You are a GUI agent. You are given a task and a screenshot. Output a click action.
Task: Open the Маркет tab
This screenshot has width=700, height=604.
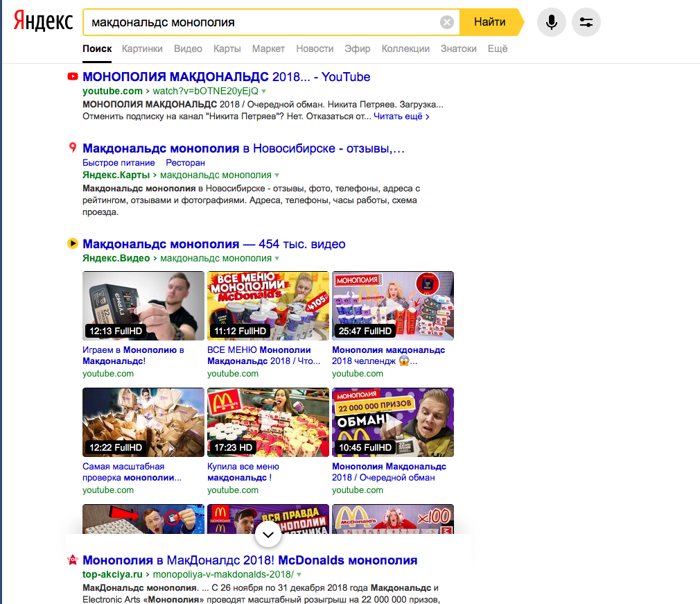[268, 49]
